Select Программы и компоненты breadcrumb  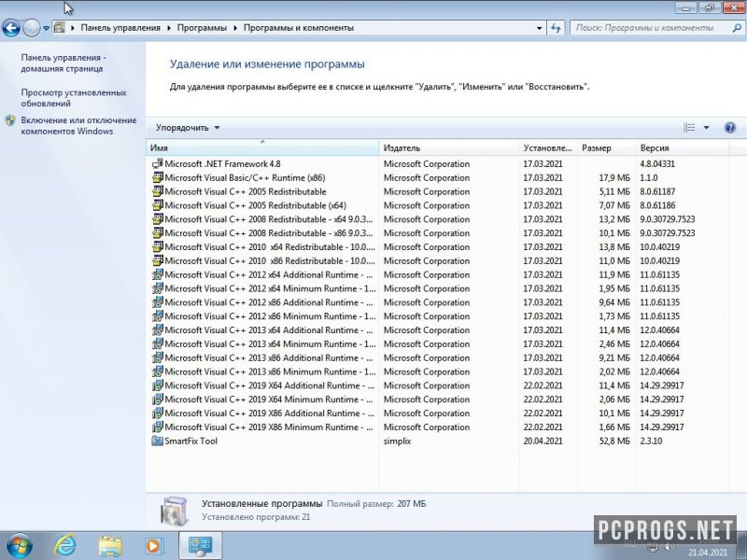coord(299,28)
